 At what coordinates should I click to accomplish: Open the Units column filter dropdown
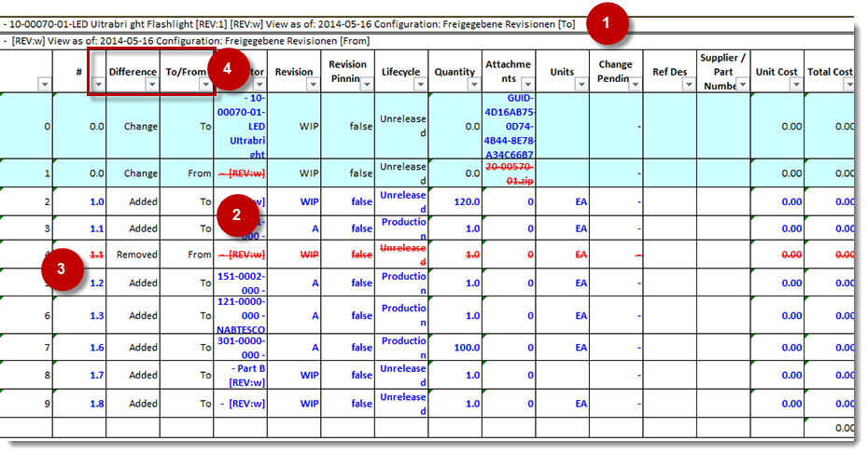[581, 85]
